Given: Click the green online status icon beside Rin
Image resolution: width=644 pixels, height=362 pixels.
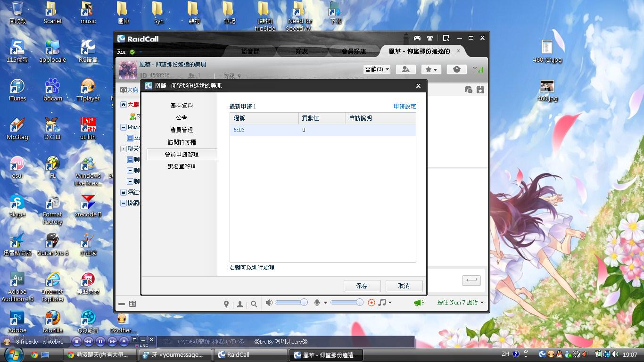Looking at the screenshot, I should pyautogui.click(x=132, y=52).
